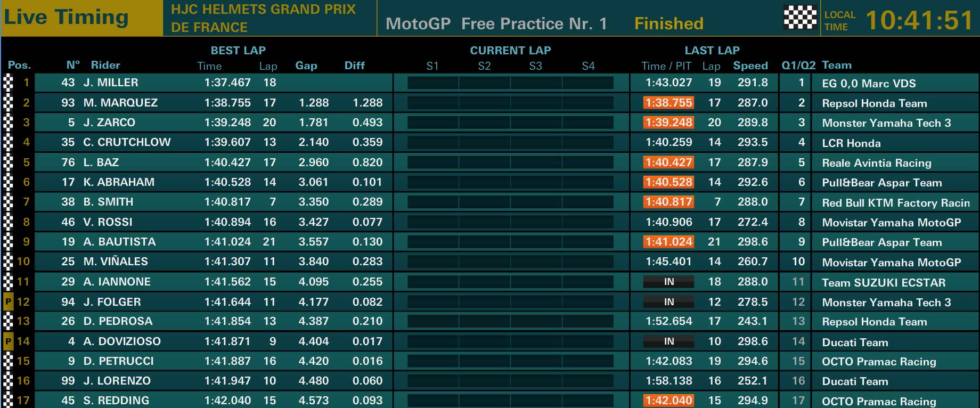Click the Diff column header
This screenshot has width=980, height=408.
click(x=355, y=66)
